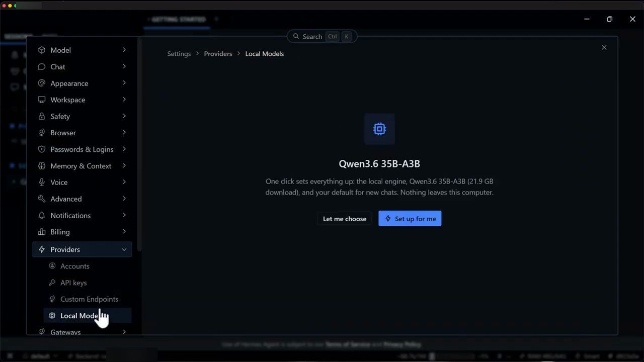The image size is (644, 362).
Task: Expand the Chat section chevron
Action: pos(124,66)
